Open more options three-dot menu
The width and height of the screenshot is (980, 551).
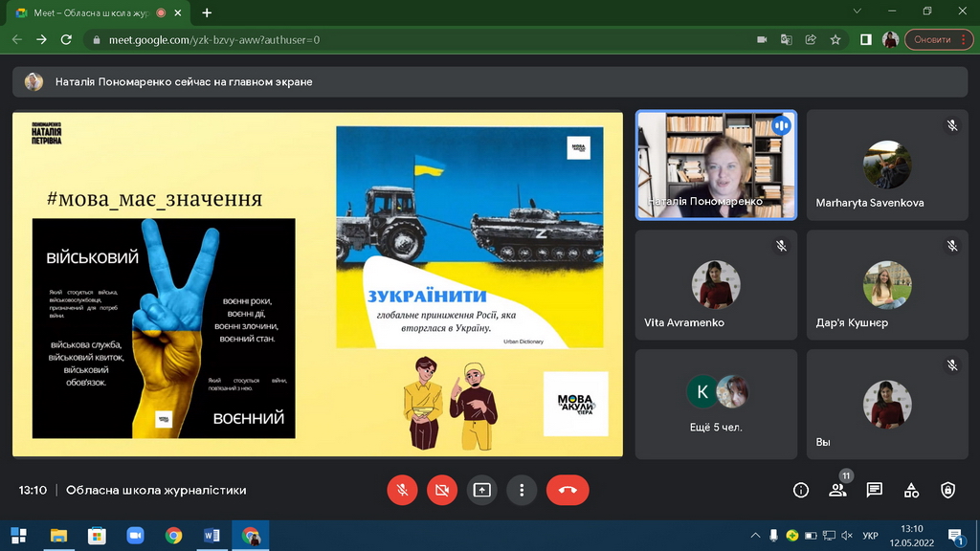point(522,491)
